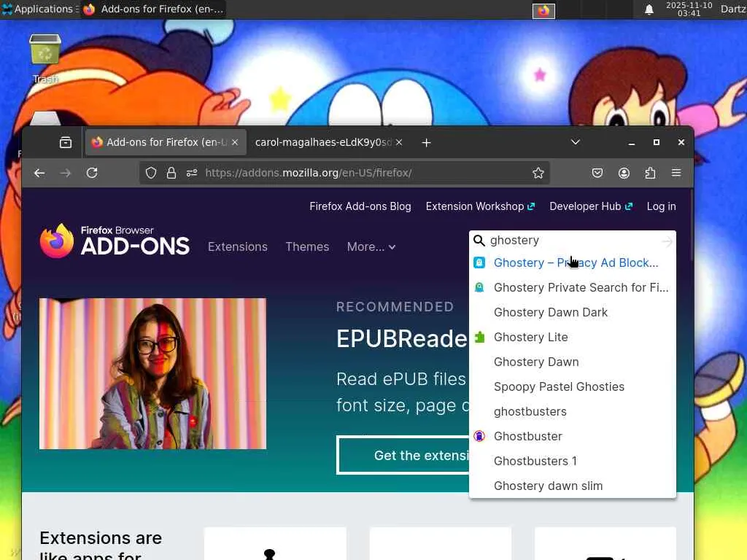Expand the More… dropdown menu
The image size is (747, 560).
[x=371, y=246]
